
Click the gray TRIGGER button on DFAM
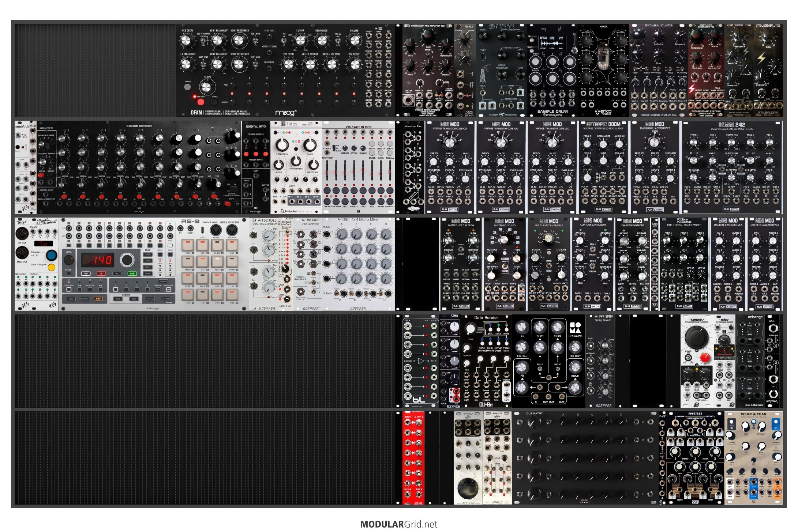[x=187, y=87]
